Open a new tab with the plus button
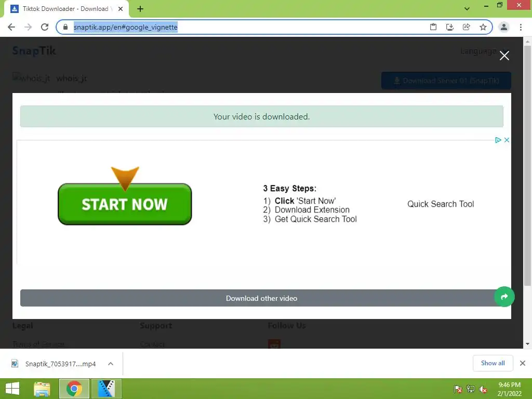This screenshot has width=532, height=399. [140, 9]
